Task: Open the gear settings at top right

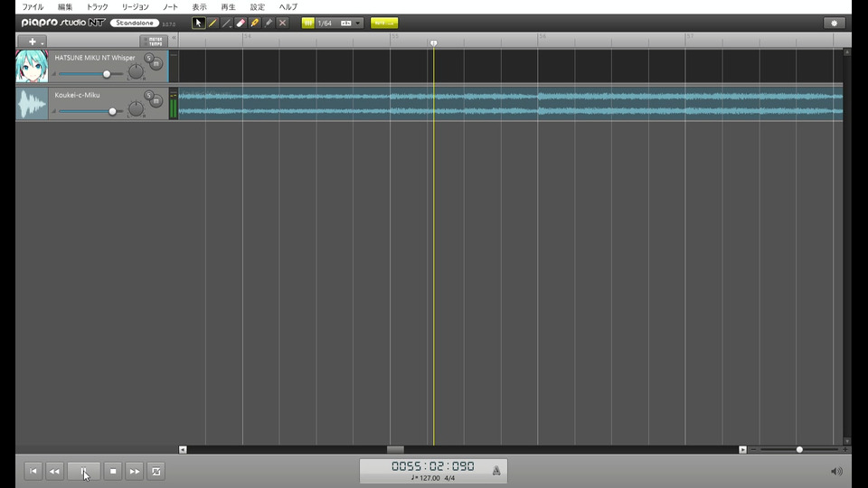Action: coord(835,23)
